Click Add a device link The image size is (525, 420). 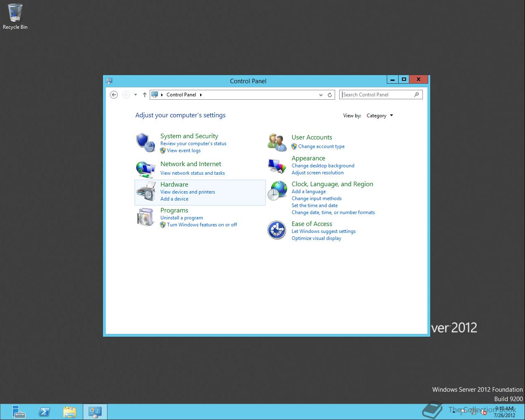pos(174,199)
